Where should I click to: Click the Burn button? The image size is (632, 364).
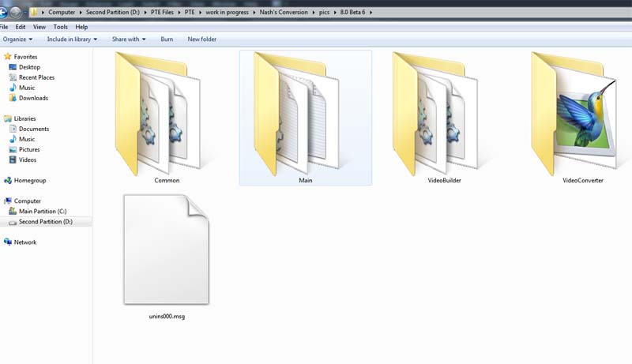pos(167,39)
